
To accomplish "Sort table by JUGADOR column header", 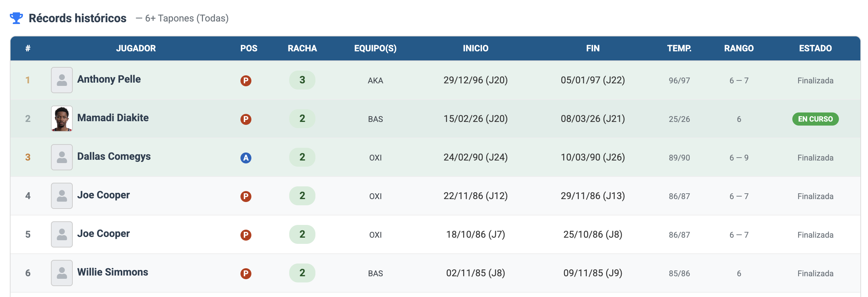I will pos(136,48).
